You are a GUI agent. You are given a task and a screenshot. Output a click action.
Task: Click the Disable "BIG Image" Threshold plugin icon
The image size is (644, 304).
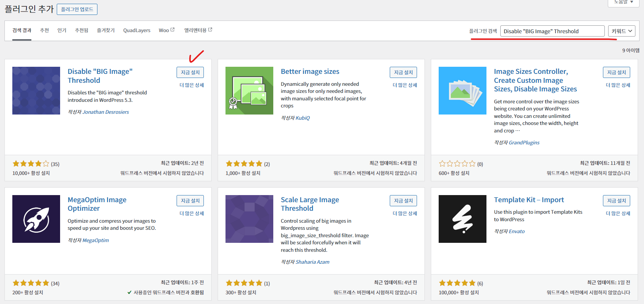[36, 91]
